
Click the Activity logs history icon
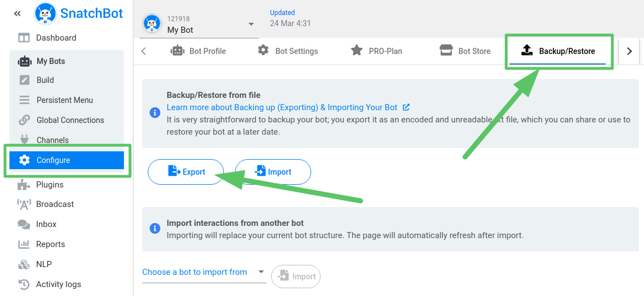point(24,284)
